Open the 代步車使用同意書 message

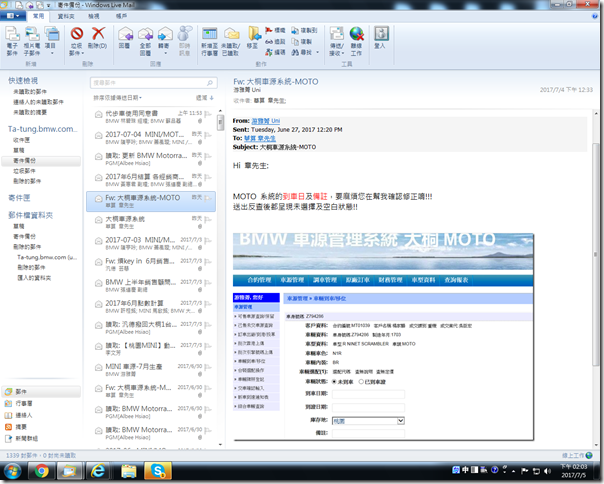pyautogui.click(x=151, y=117)
